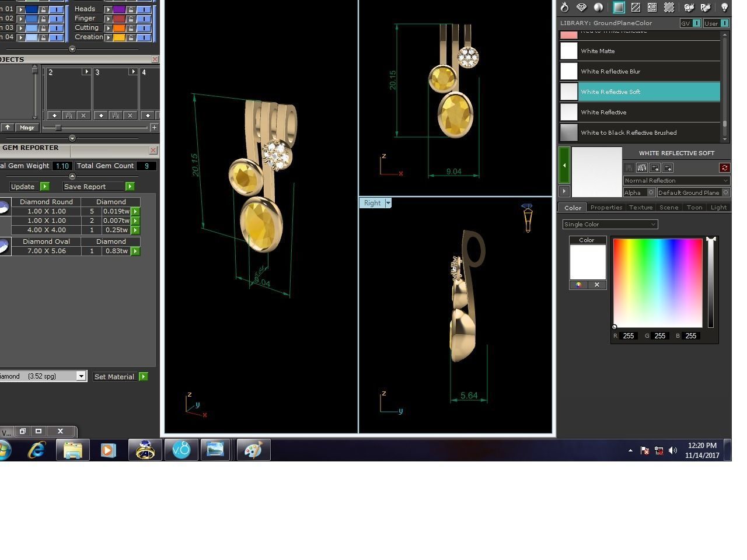
Task: Toggle the Alpha option radio
Action: click(651, 192)
